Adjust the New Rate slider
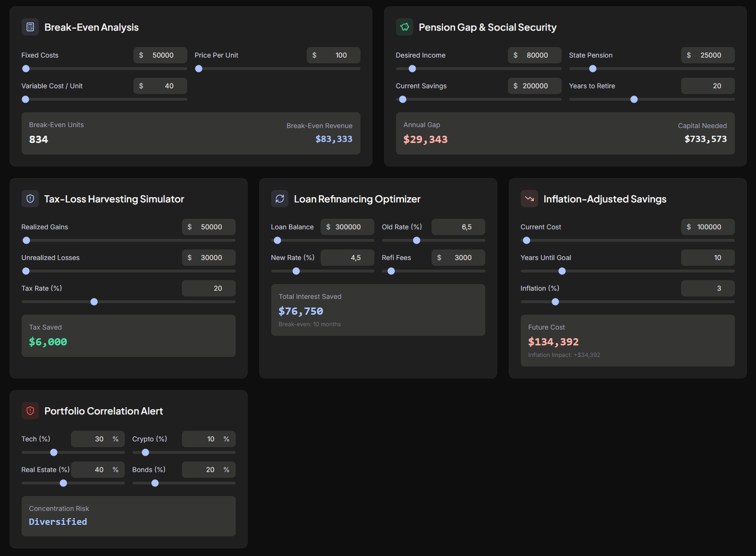This screenshot has width=756, height=556. click(x=323, y=271)
